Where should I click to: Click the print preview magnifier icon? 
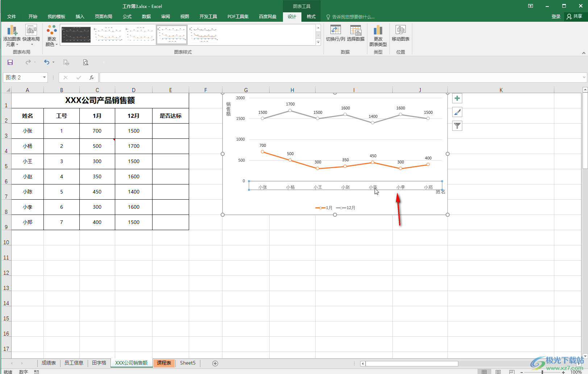coord(86,62)
